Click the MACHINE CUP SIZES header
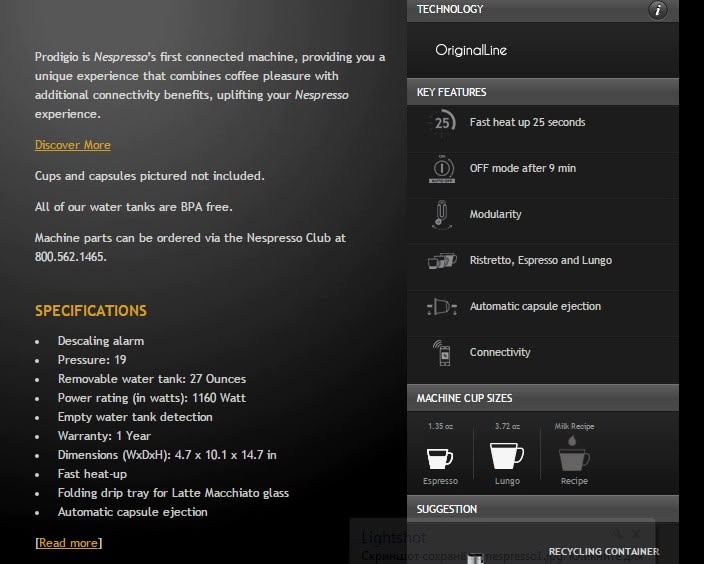This screenshot has width=704, height=564. pos(542,398)
